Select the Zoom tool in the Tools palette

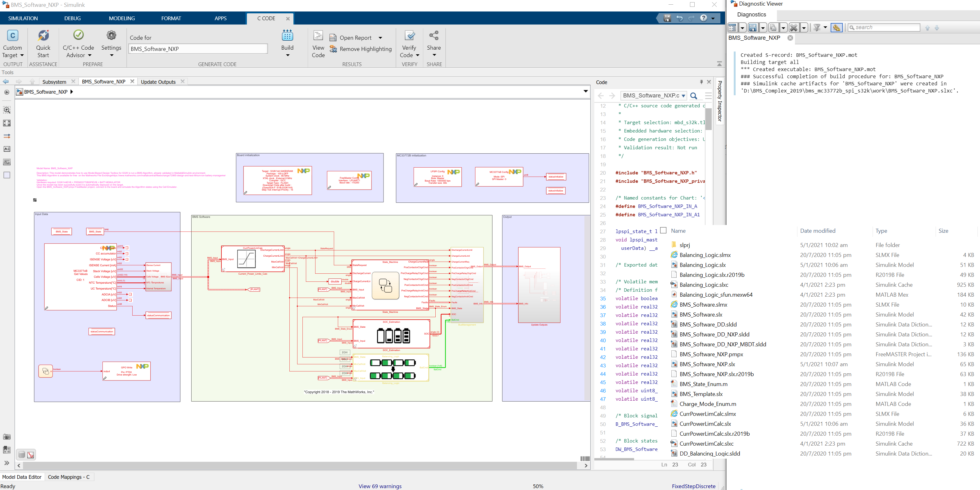point(7,110)
